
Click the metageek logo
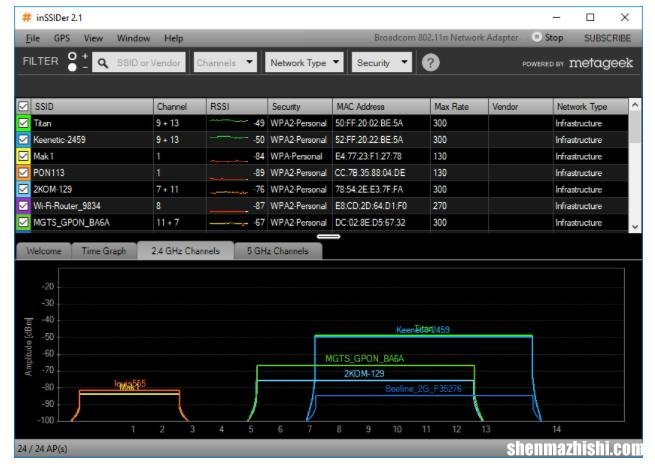(x=601, y=63)
